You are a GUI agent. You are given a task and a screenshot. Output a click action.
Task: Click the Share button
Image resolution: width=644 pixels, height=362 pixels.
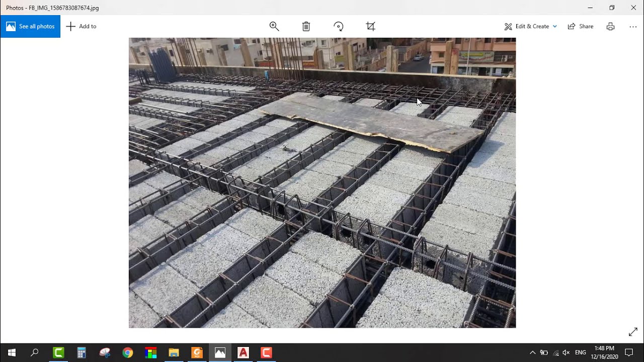(x=581, y=26)
